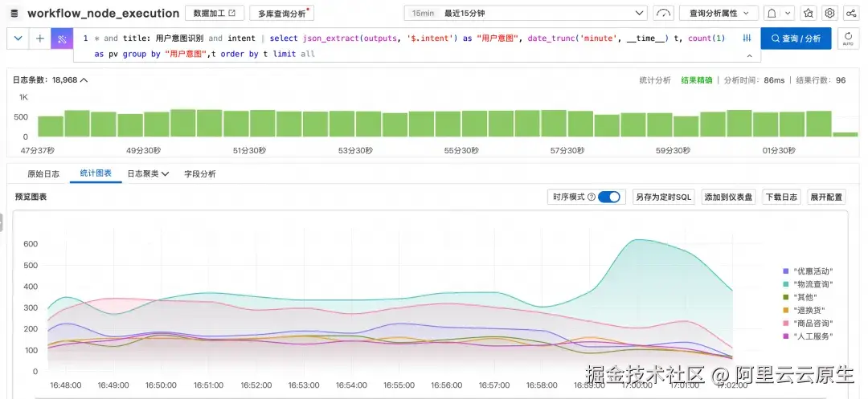Click the 结果行数: 96 text
The height and width of the screenshot is (399, 868).
click(821, 80)
